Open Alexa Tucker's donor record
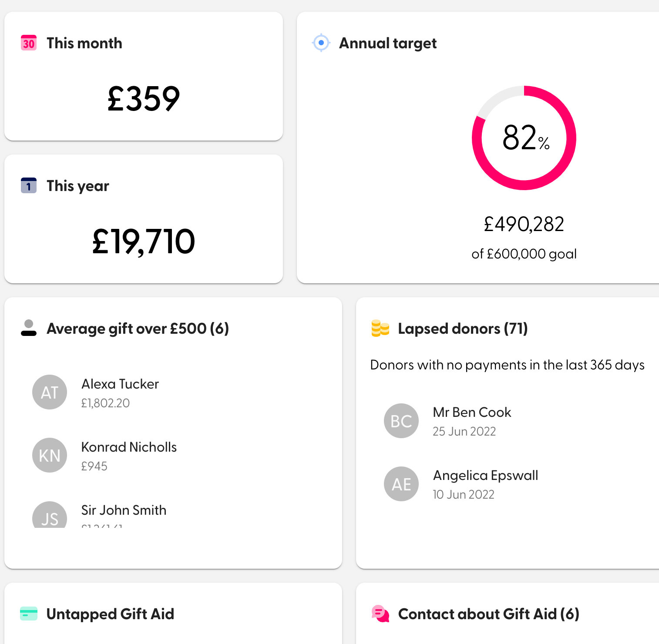Image resolution: width=659 pixels, height=644 pixels. click(120, 384)
